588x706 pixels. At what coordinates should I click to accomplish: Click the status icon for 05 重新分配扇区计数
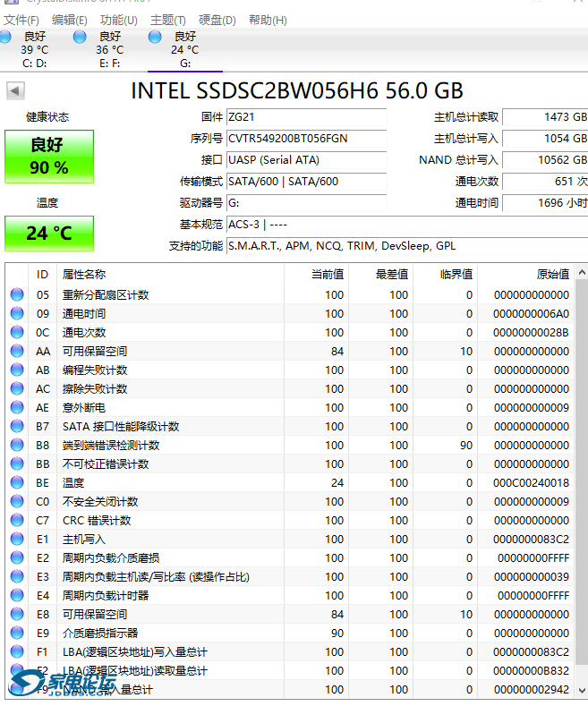[17, 294]
